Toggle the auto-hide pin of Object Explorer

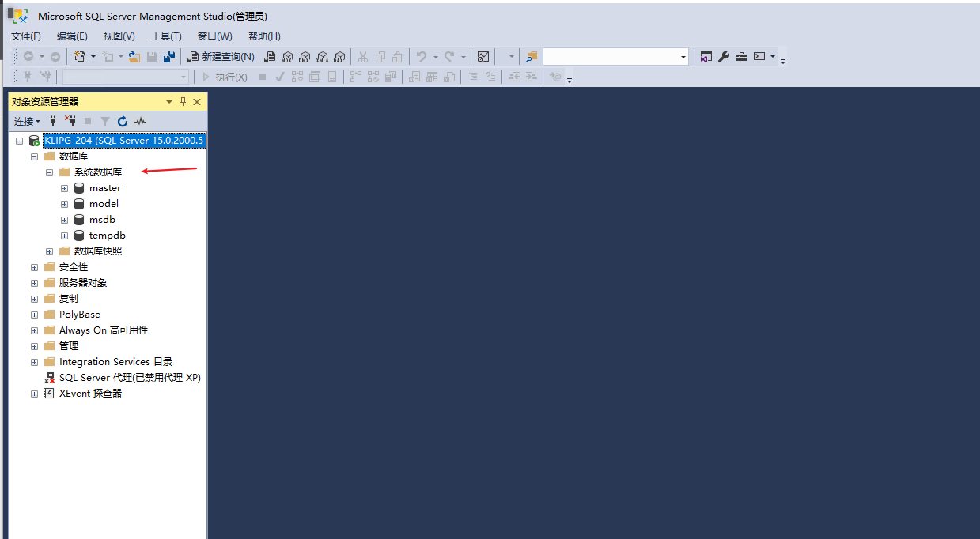point(183,101)
